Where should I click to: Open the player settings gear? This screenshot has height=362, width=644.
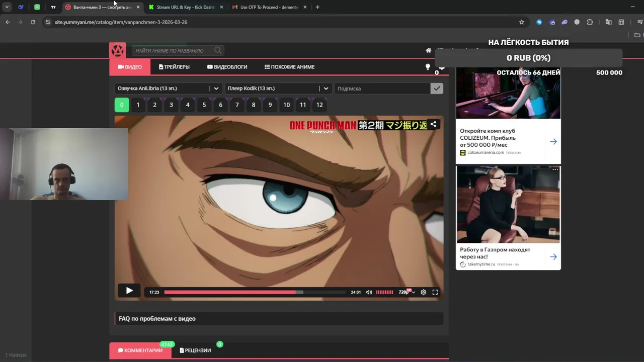tap(423, 292)
